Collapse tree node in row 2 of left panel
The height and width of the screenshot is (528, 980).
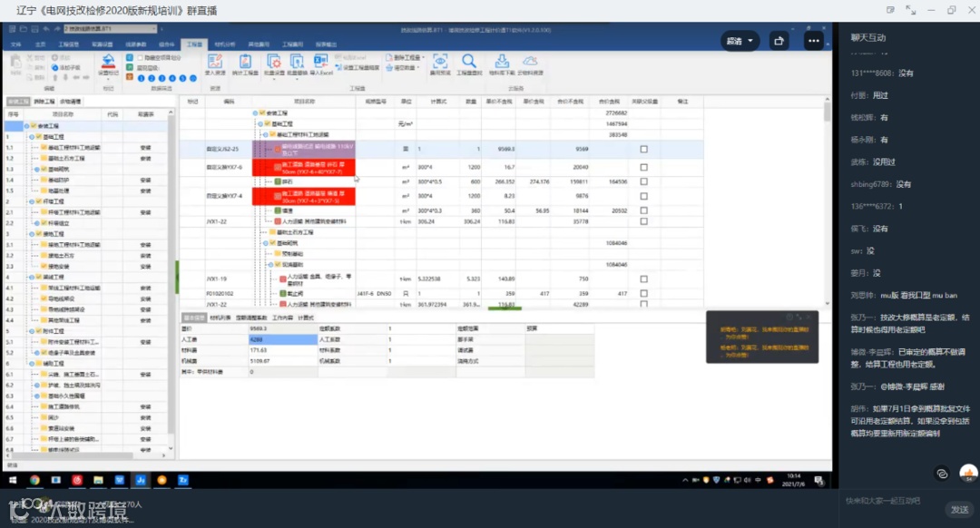point(32,201)
